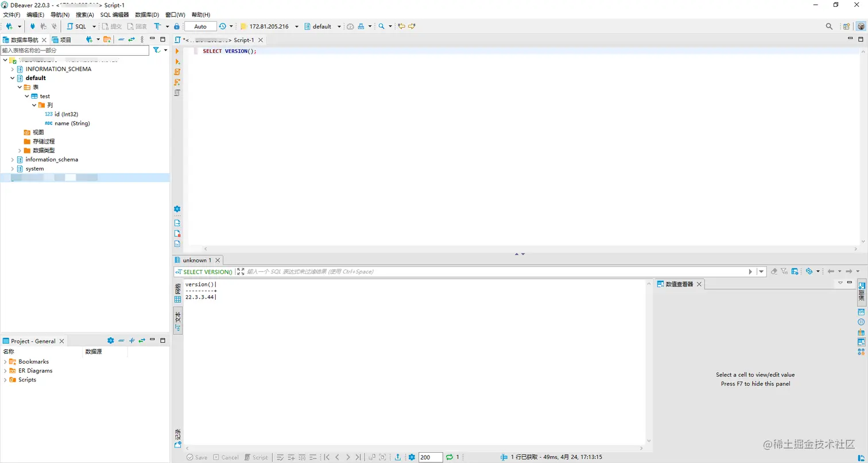Screen dimensions: 868x463
Task: Open the 数据库(D) menu
Action: pos(147,14)
